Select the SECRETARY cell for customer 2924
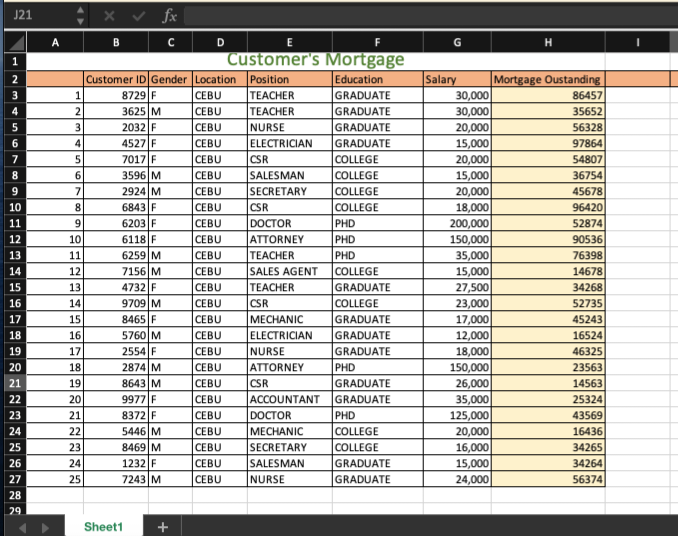This screenshot has width=678, height=536. pos(290,191)
